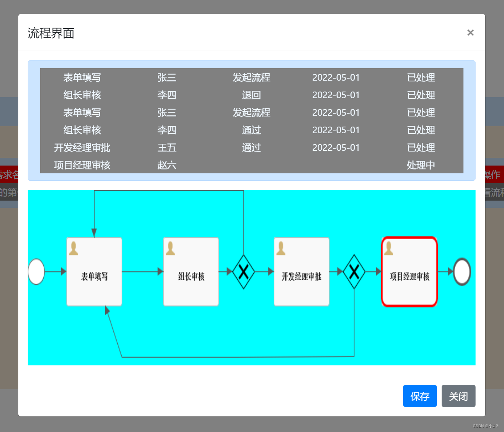
Task: Close the 流程界面 dialog with the X icon
Action: 470,33
